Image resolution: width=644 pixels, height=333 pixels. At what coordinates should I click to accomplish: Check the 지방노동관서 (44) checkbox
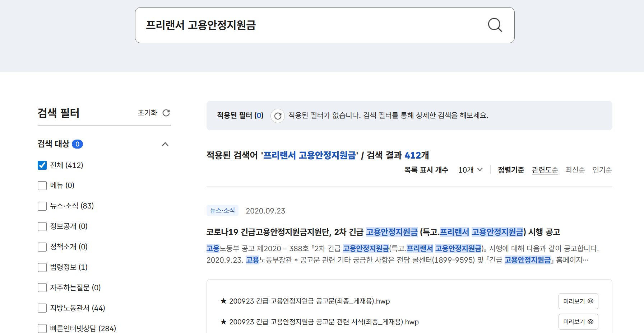tap(42, 308)
